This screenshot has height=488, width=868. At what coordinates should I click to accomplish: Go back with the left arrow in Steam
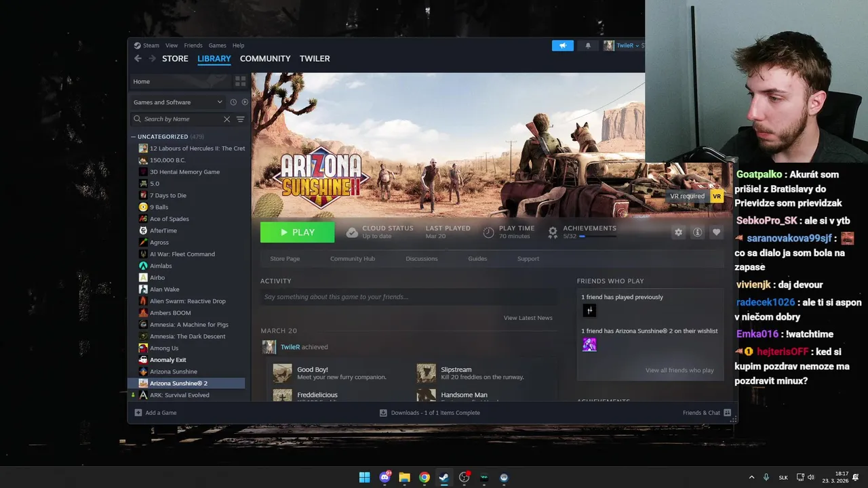click(138, 59)
